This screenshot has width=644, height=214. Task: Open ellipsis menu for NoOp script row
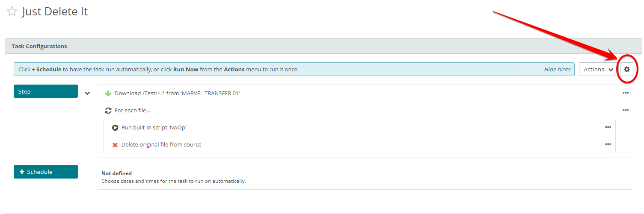[608, 127]
